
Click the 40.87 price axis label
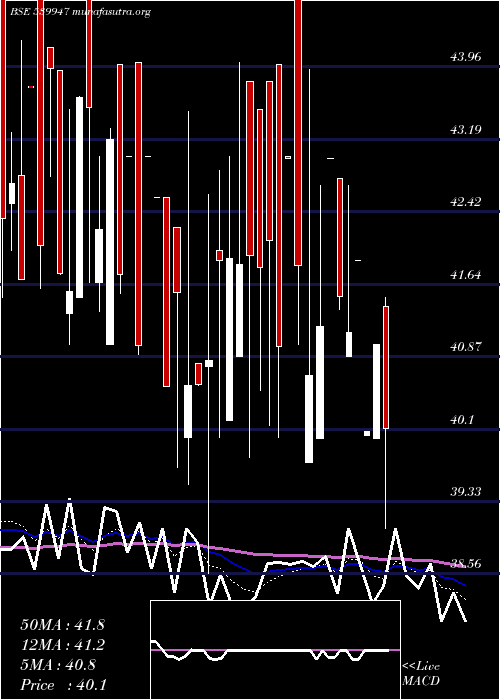pyautogui.click(x=466, y=346)
